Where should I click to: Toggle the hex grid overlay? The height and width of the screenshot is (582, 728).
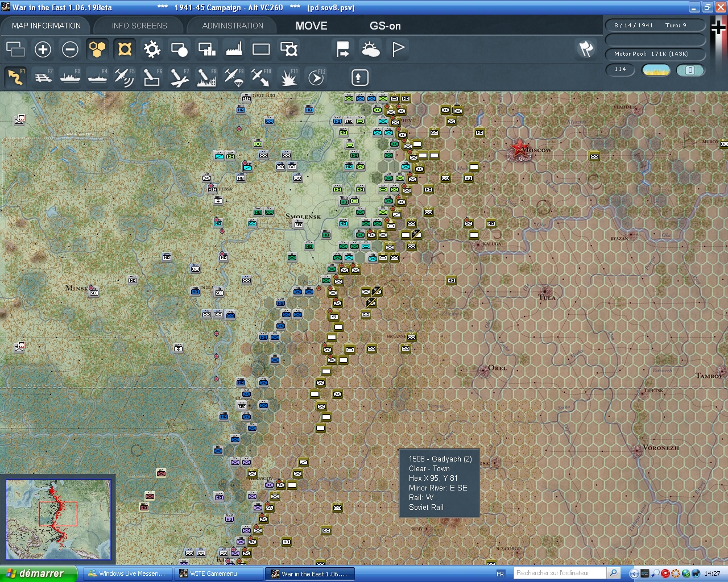point(97,49)
